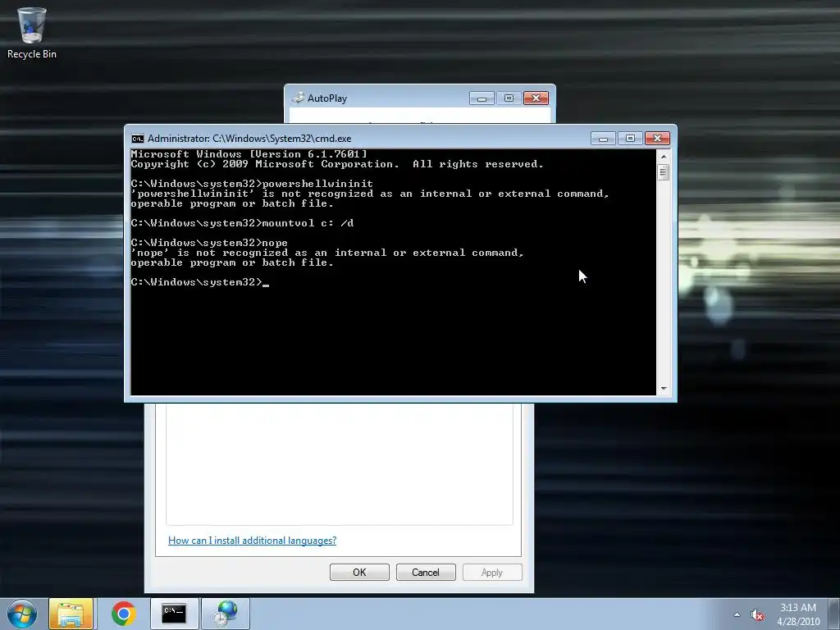Click the current C:\Windows\system32> prompt line
Screen dimensions: 840x630
tap(200, 282)
